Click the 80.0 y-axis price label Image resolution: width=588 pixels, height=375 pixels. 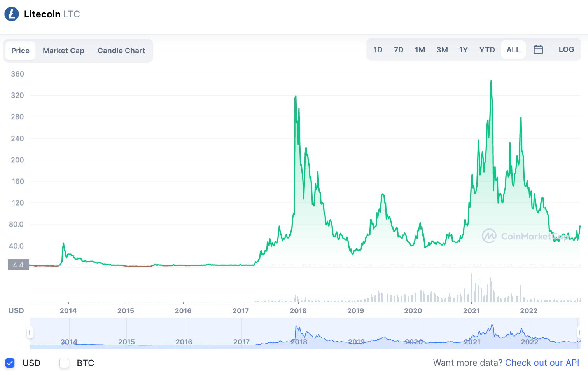coord(16,224)
